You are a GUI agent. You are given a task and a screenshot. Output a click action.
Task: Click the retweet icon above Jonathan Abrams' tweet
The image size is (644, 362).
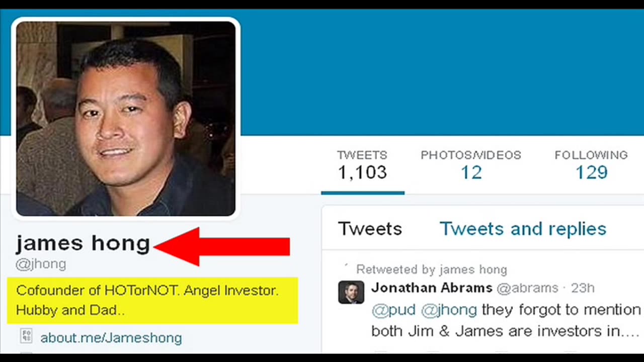(x=346, y=265)
